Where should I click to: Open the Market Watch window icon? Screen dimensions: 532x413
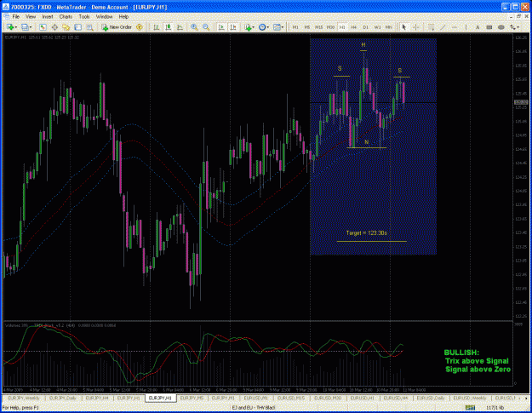[x=43, y=27]
